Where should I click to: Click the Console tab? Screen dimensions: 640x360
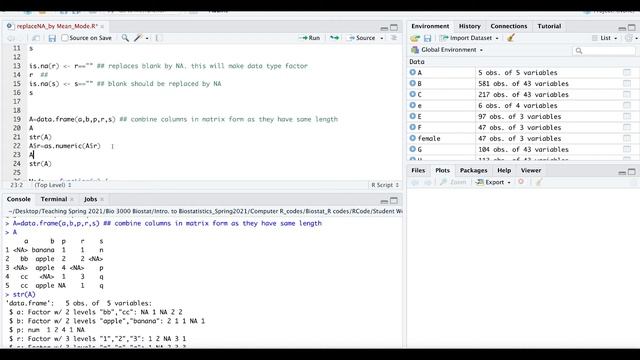pyautogui.click(x=19, y=199)
